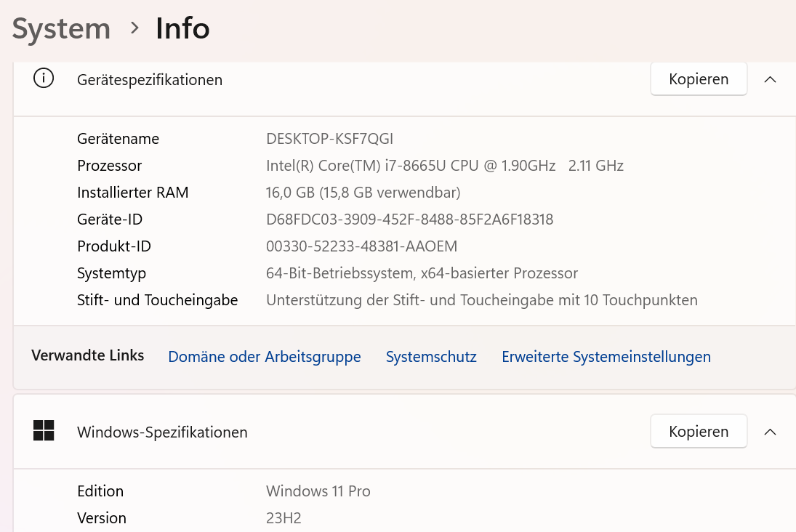Click the Stift- und Toucheingabe label
Screen dimensions: 796x532
157,300
